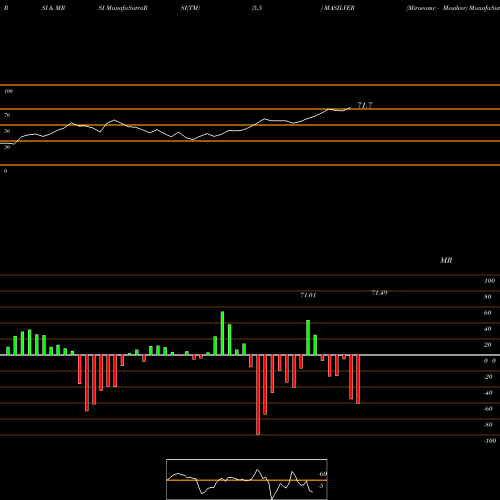Viewport: 500px width, 500px height.
Task: Open the mini overview chart at the bottom
Action: click(x=247, y=479)
